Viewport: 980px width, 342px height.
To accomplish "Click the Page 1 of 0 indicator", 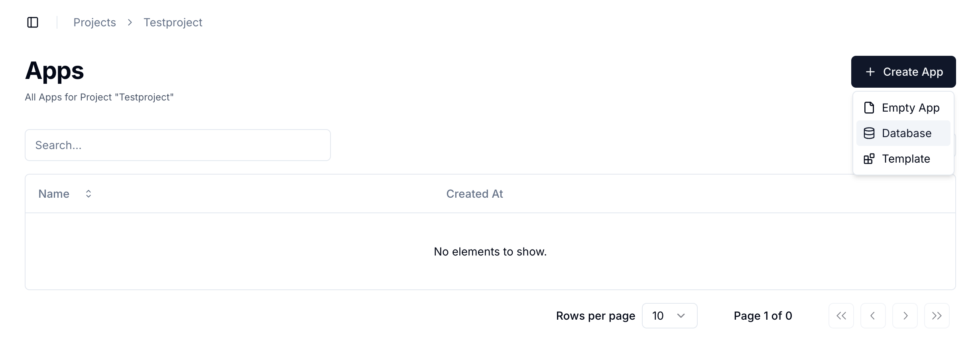I will coord(763,316).
